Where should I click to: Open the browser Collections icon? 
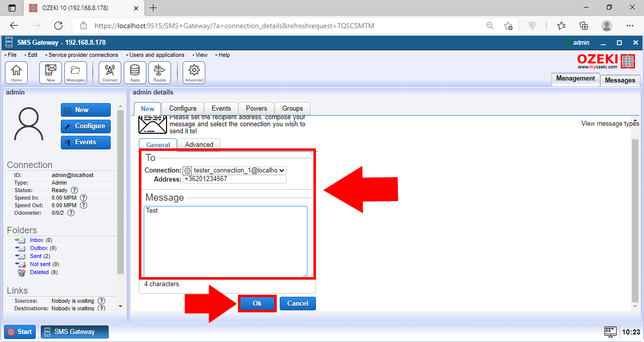[584, 26]
